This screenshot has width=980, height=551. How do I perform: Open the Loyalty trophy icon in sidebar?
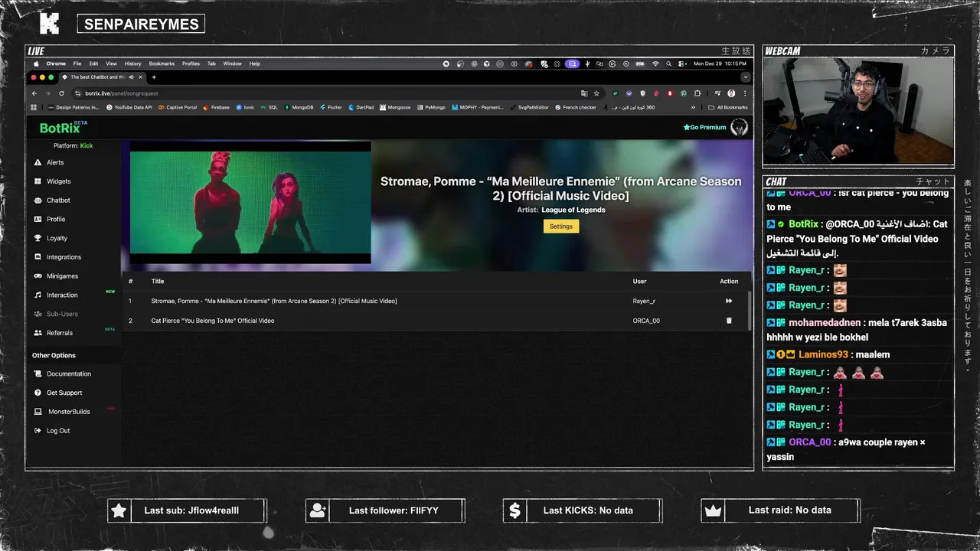(38, 238)
